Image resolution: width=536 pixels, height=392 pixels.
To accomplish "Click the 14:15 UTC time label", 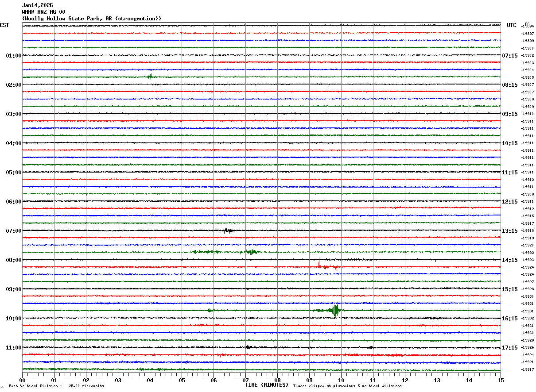I will [x=510, y=260].
